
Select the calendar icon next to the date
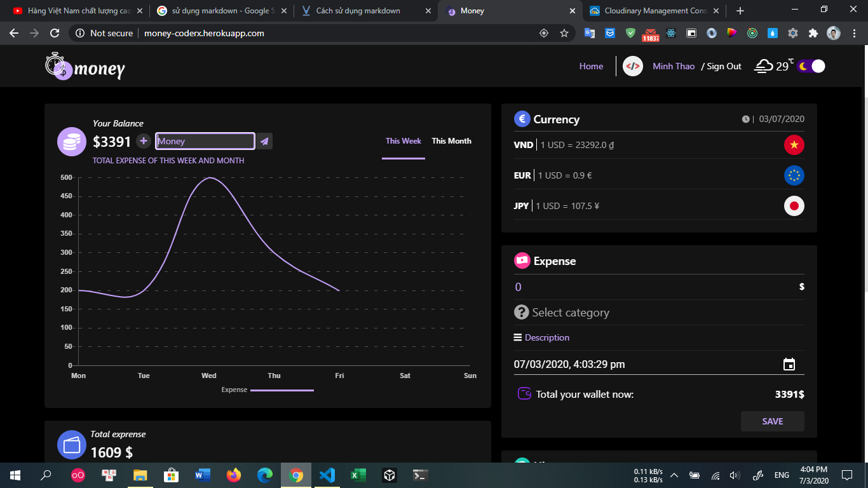click(x=789, y=364)
